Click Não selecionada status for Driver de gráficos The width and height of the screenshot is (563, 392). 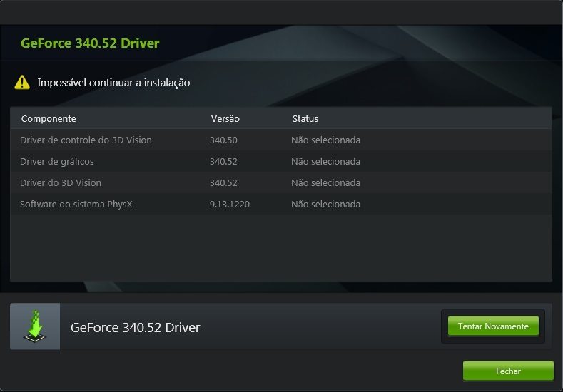point(325,161)
